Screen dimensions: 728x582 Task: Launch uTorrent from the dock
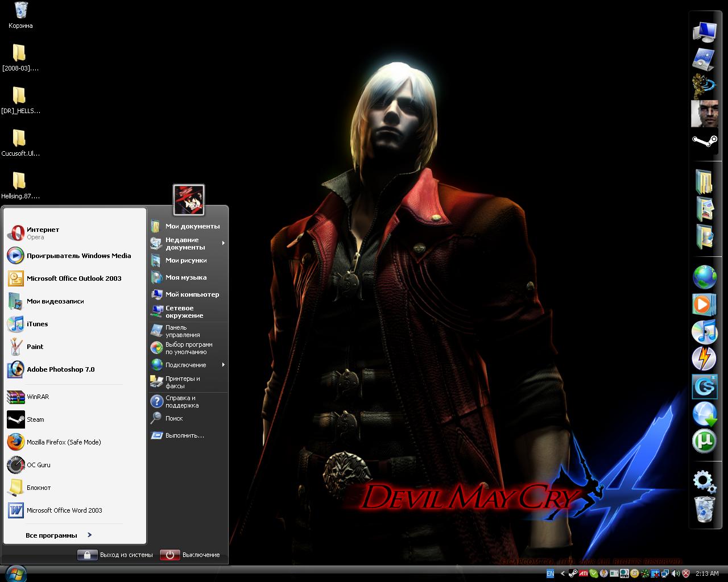click(x=704, y=441)
